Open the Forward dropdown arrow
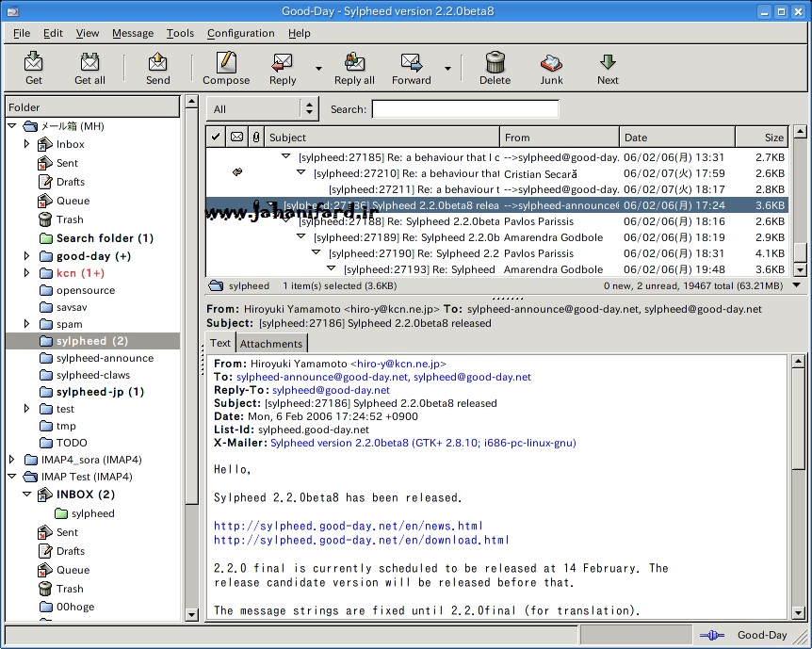The height and width of the screenshot is (649, 812). coord(447,68)
